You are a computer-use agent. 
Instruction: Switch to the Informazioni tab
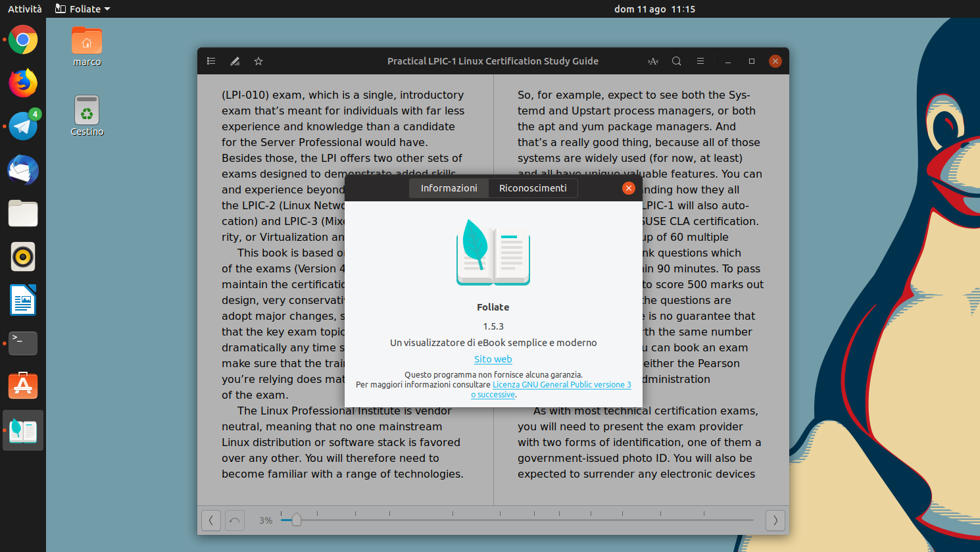449,188
